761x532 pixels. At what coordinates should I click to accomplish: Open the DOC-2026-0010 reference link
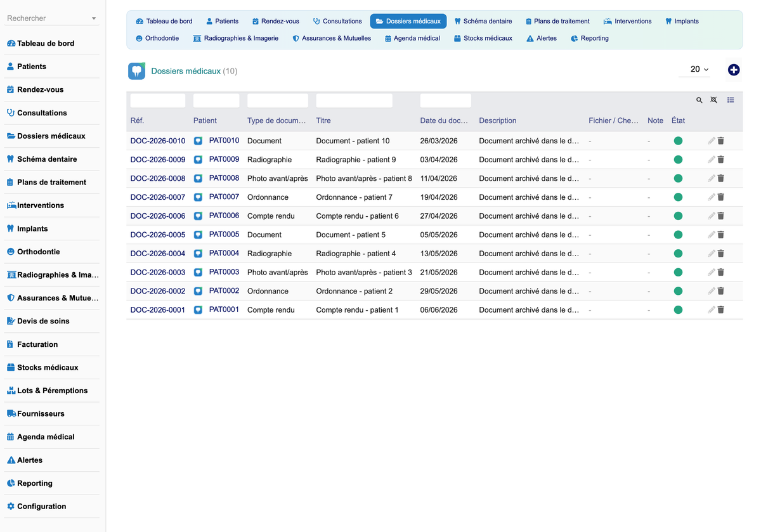158,141
